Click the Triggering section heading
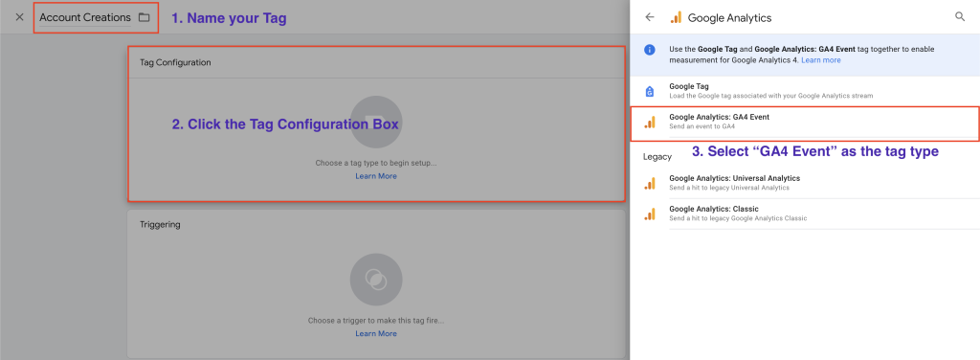The width and height of the screenshot is (980, 360). pyautogui.click(x=160, y=224)
